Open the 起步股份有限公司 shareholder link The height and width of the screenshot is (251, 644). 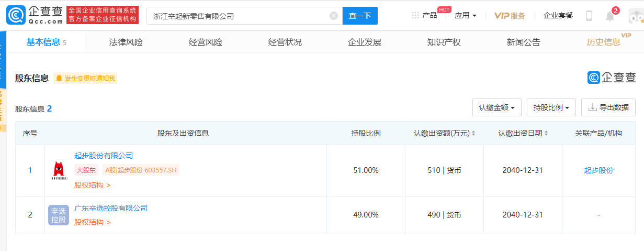pos(104,156)
